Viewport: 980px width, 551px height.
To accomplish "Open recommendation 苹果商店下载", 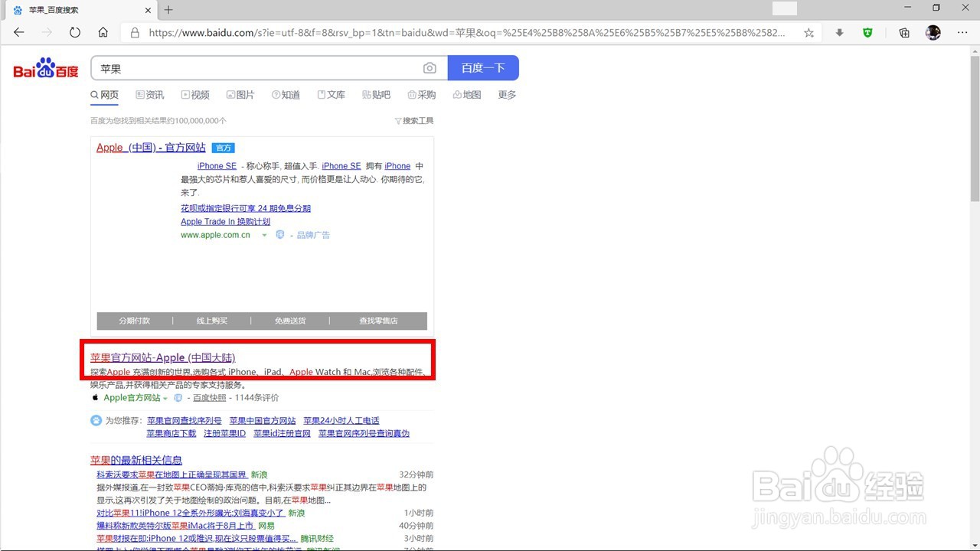I will 171,433.
